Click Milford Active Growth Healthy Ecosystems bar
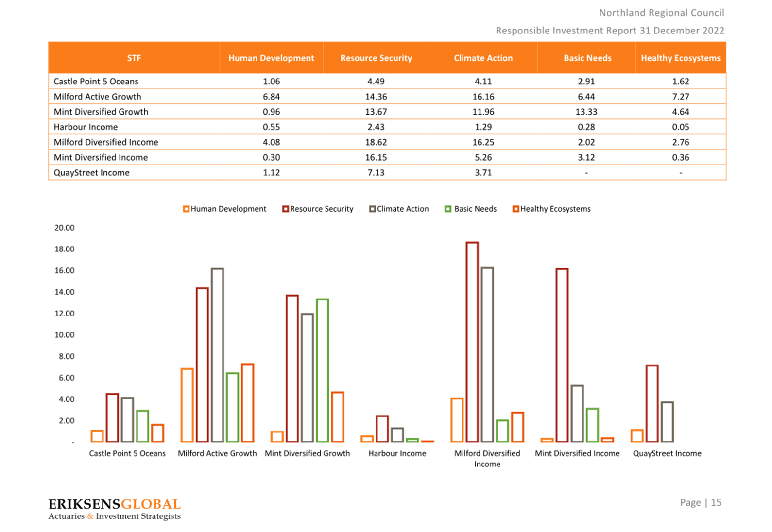The width and height of the screenshot is (772, 532). point(248,403)
